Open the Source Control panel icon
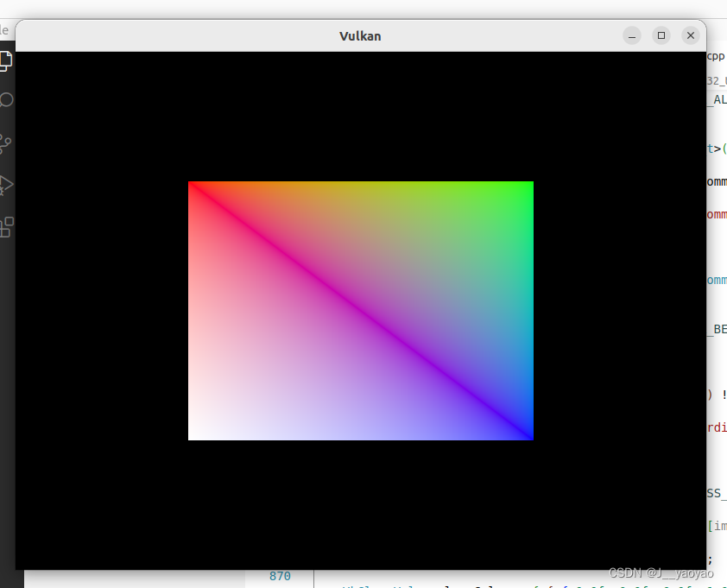 click(6, 142)
